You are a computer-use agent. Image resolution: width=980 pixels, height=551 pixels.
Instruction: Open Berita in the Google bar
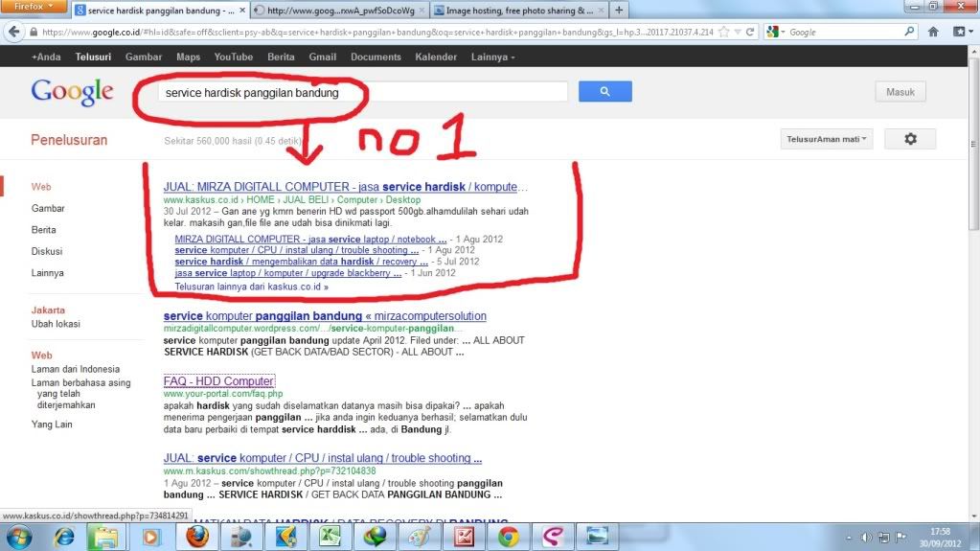coord(281,57)
